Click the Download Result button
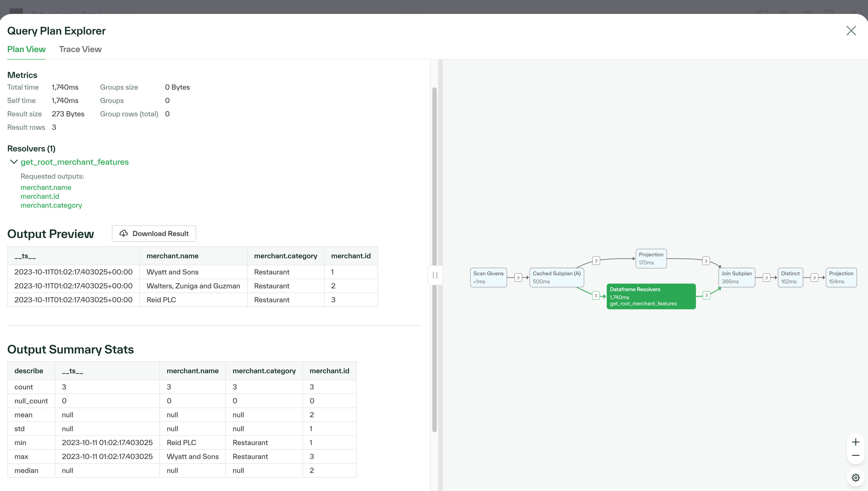Viewport: 868px width, 491px height. point(154,234)
